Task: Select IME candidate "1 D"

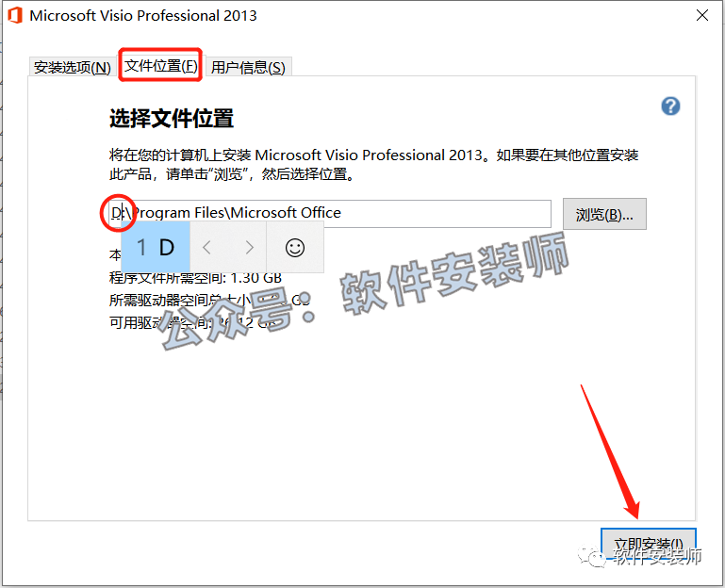Action: pyautogui.click(x=156, y=247)
